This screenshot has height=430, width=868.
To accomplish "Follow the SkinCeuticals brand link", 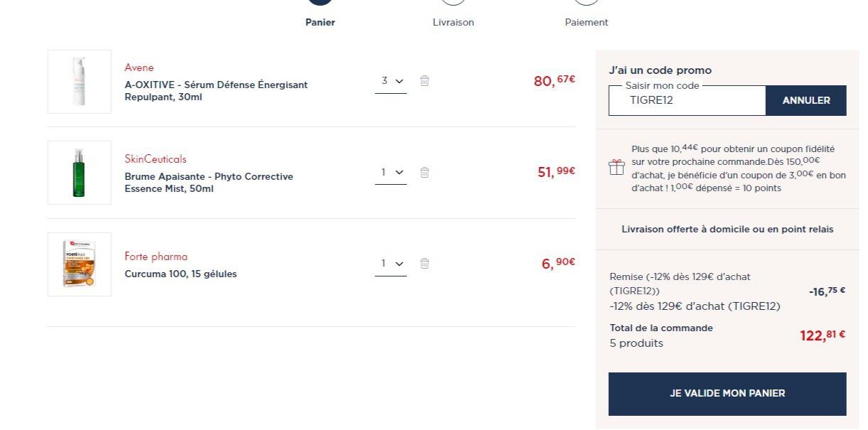I will 156,159.
